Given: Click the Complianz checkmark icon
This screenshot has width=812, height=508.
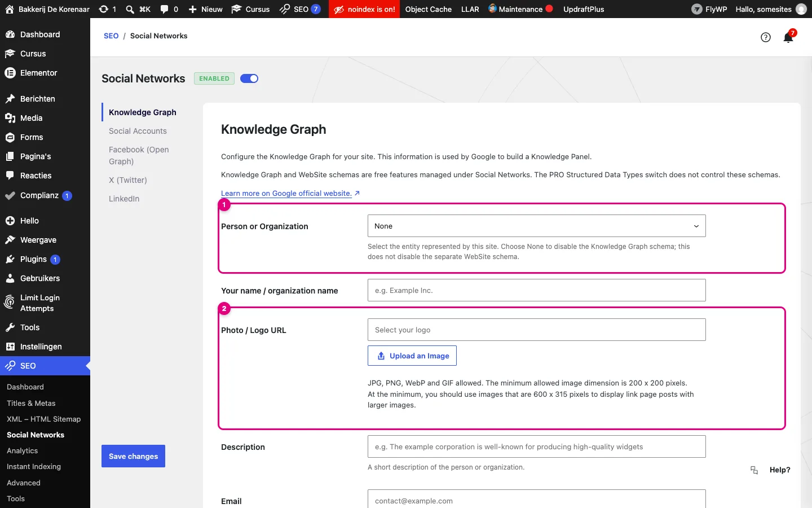Looking at the screenshot, I should click(10, 196).
